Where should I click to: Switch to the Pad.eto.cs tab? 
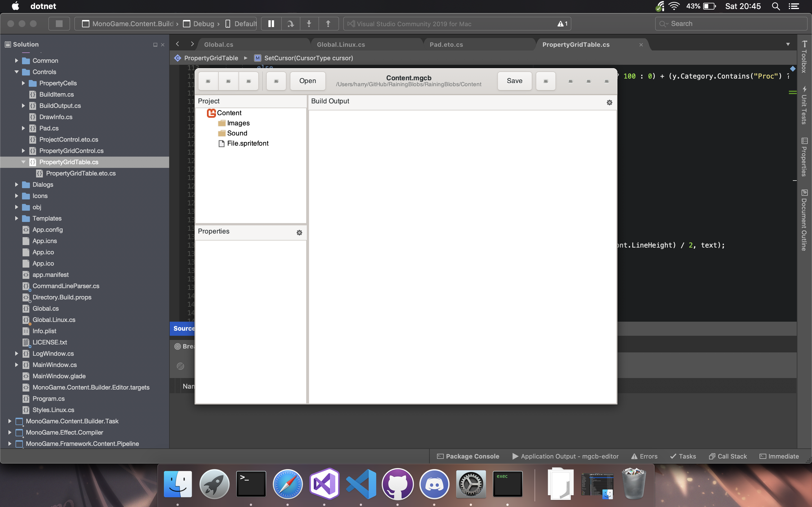pyautogui.click(x=446, y=44)
